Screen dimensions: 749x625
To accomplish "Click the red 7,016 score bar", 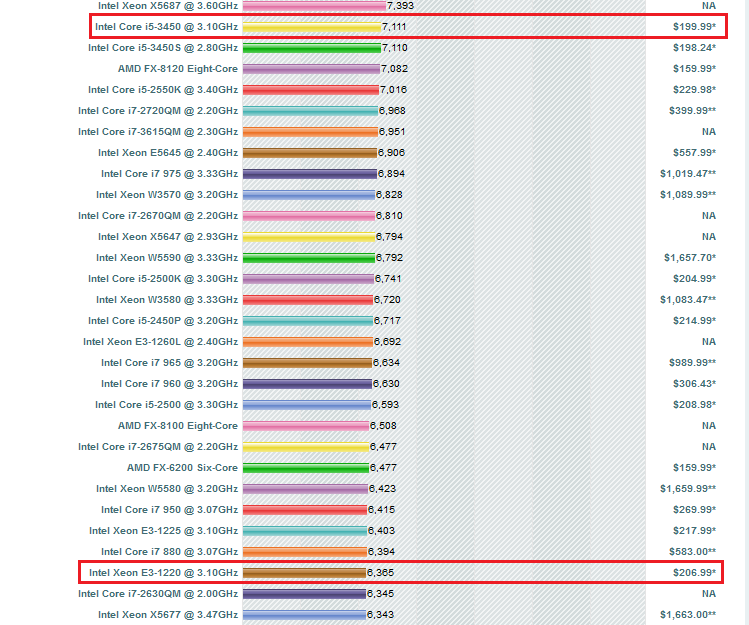I will pos(310,90).
